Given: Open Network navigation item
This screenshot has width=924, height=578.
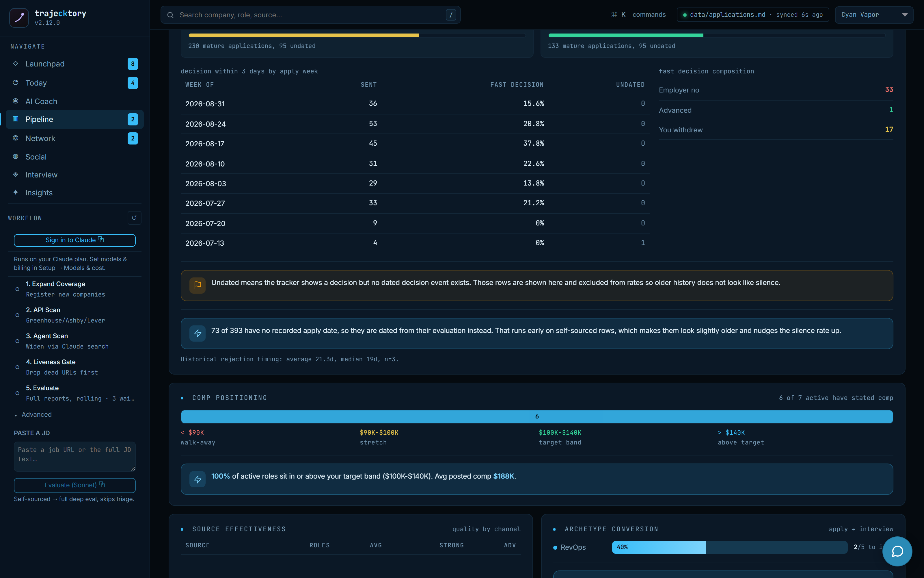Looking at the screenshot, I should (x=74, y=138).
